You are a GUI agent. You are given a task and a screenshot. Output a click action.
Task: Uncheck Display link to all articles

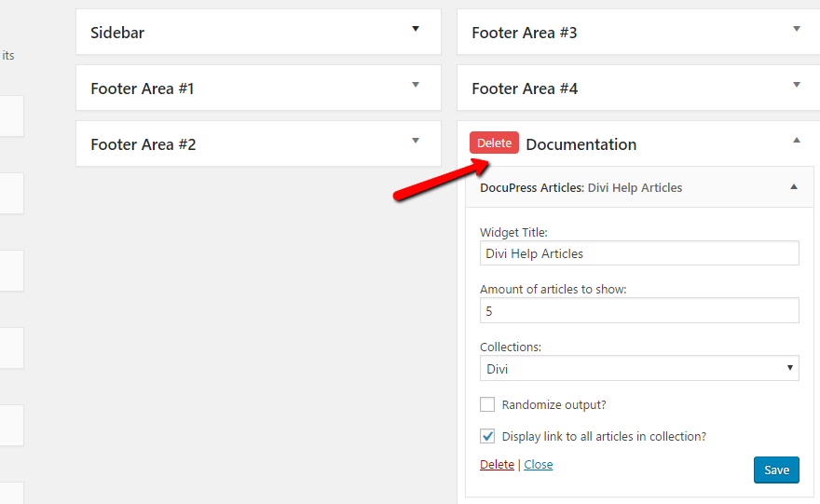point(487,435)
